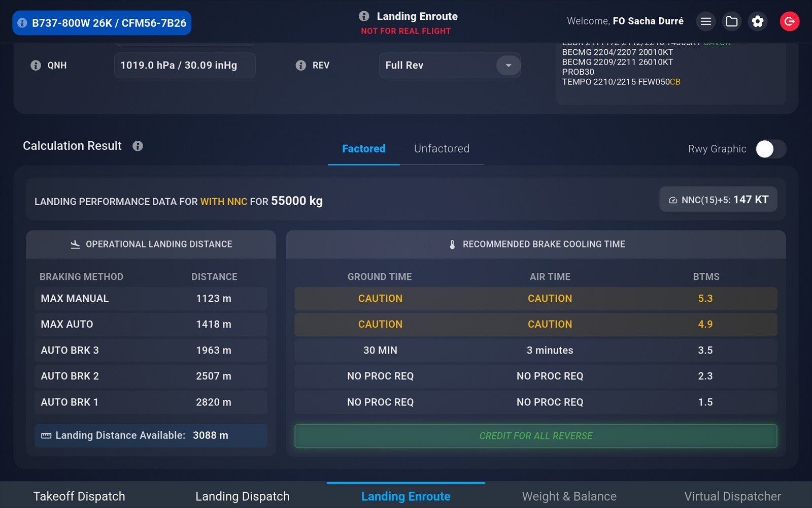Viewport: 812px width, 508px height.
Task: Click the FO Sacha Durré welcome name
Action: (648, 21)
